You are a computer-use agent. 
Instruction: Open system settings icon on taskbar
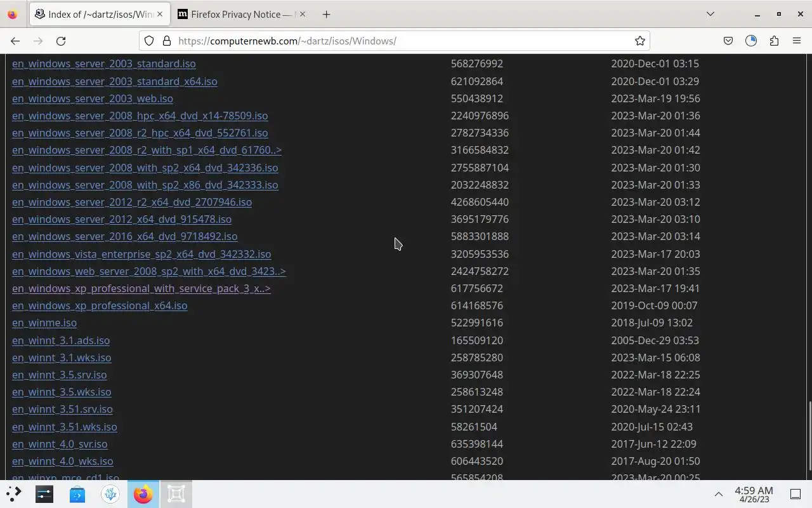[44, 494]
